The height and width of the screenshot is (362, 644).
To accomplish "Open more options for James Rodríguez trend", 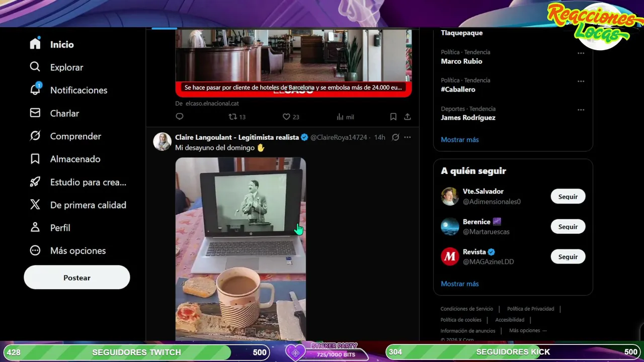I will (x=581, y=110).
